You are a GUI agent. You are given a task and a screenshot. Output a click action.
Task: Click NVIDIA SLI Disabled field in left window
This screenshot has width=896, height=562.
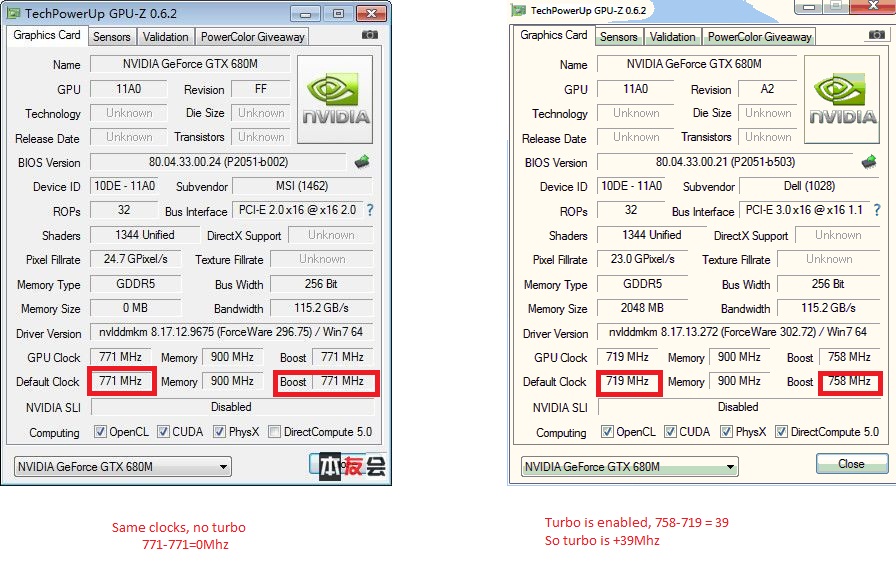[x=231, y=407]
